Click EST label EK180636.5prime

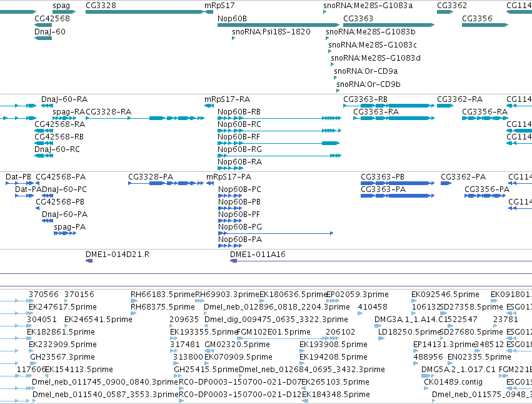point(293,295)
